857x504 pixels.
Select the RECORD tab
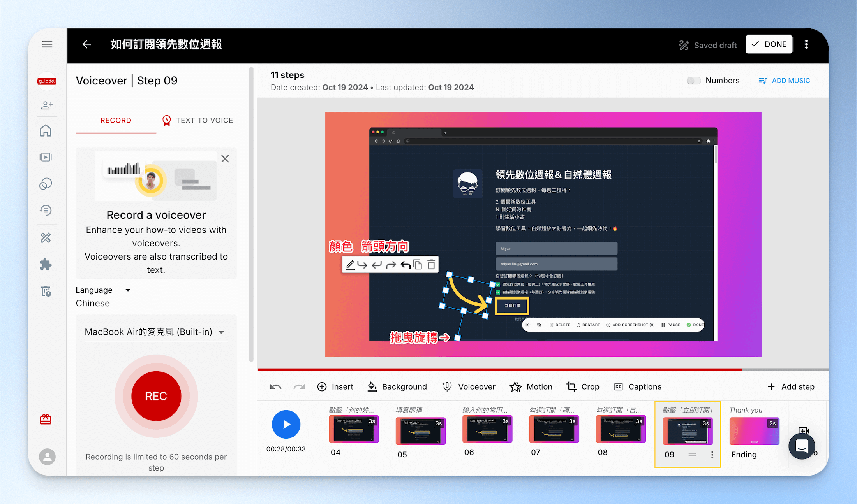(x=116, y=121)
